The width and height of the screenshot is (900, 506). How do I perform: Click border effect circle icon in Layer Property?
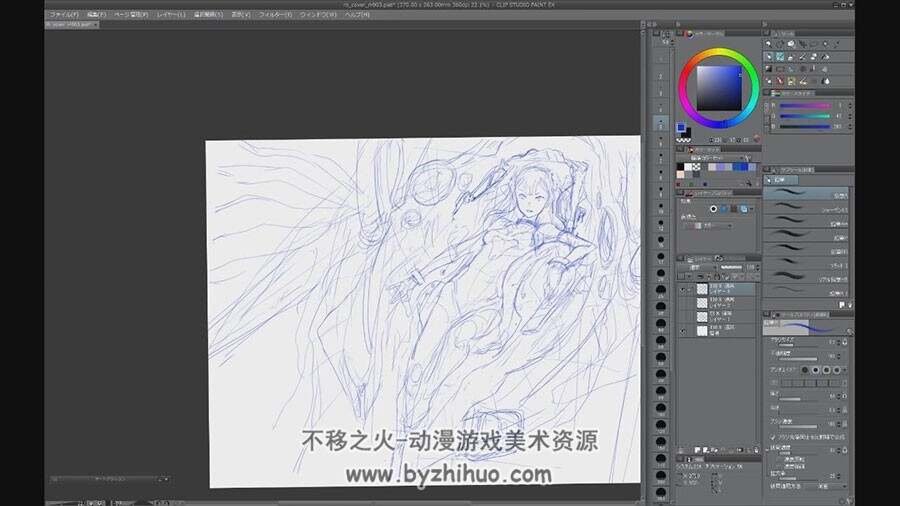[713, 209]
